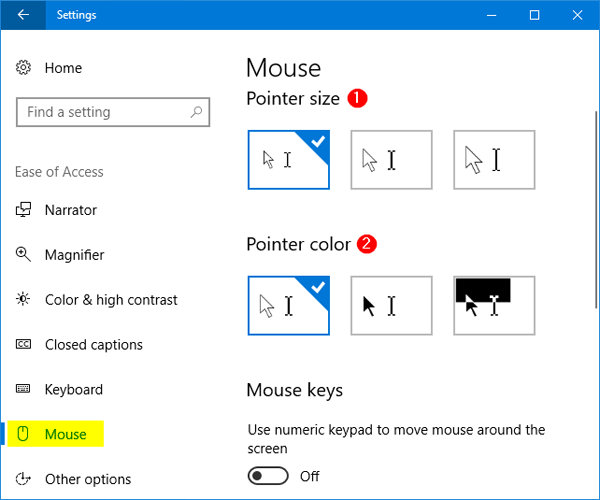Image resolution: width=600 pixels, height=500 pixels.
Task: Click the Color & high contrast sun icon
Action: [23, 299]
